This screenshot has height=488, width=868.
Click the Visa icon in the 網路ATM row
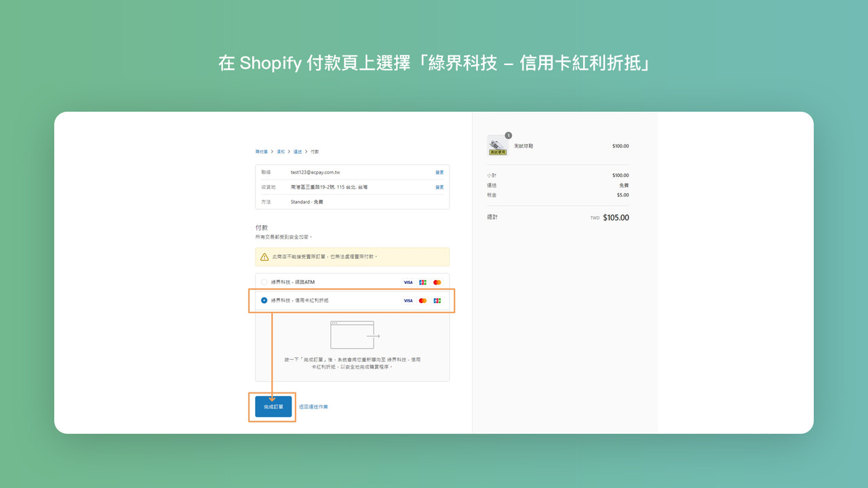[x=408, y=282]
